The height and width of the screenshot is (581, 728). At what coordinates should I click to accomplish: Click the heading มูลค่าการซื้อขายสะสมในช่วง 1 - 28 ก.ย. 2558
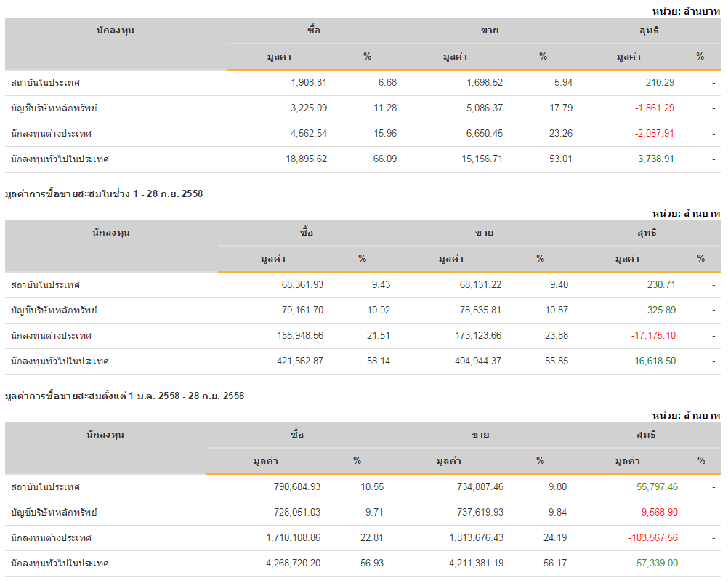(104, 194)
